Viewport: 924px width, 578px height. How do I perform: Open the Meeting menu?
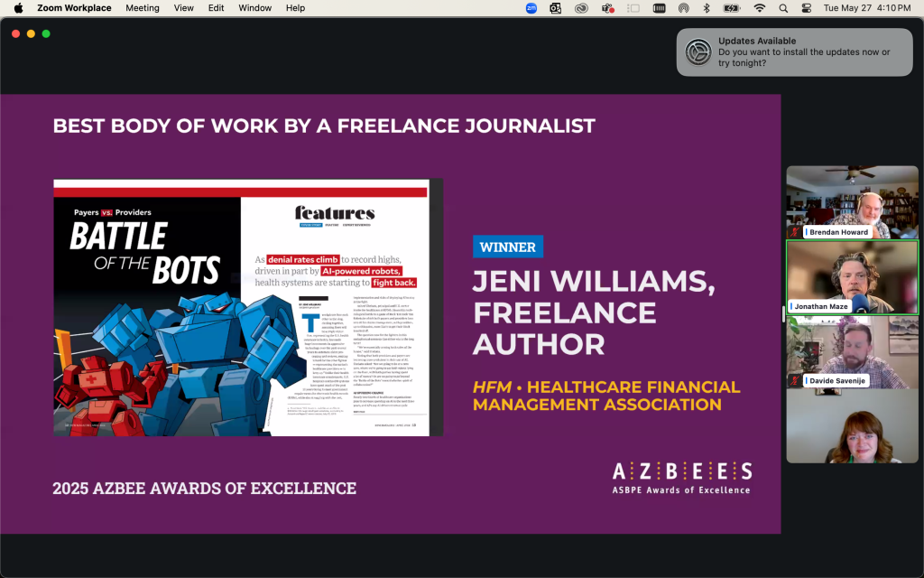143,8
